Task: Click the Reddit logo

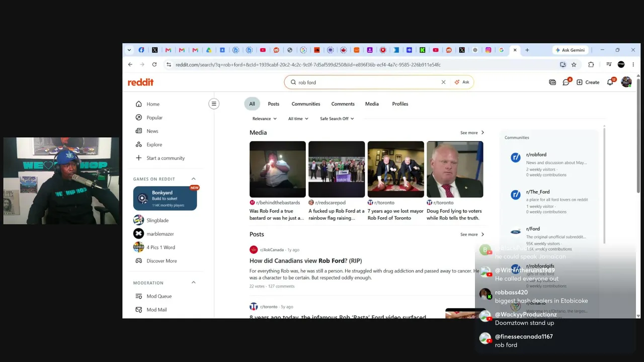Action: [x=140, y=82]
